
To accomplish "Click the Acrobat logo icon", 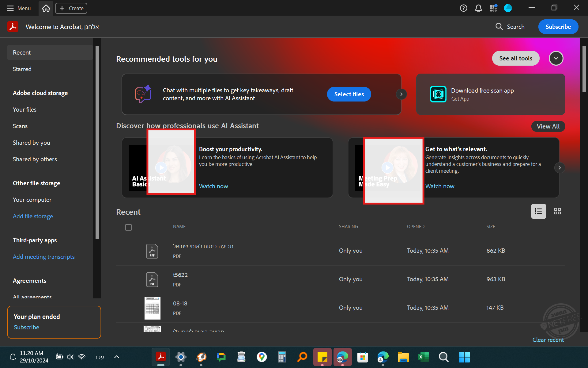I will tap(13, 27).
